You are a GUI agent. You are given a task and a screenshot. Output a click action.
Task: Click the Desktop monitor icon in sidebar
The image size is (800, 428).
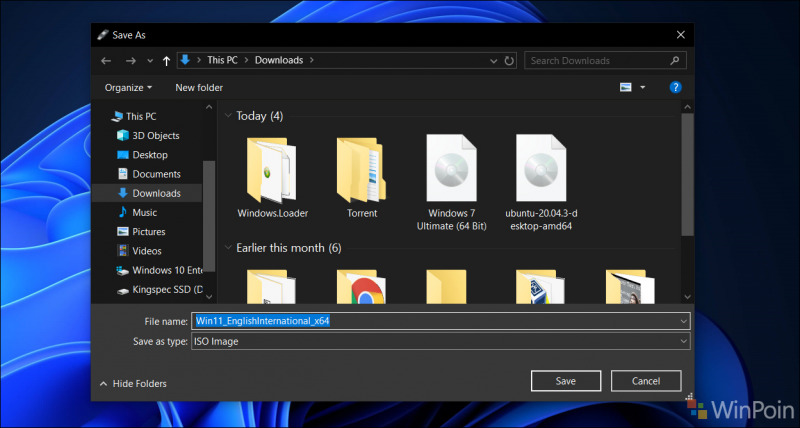click(122, 155)
